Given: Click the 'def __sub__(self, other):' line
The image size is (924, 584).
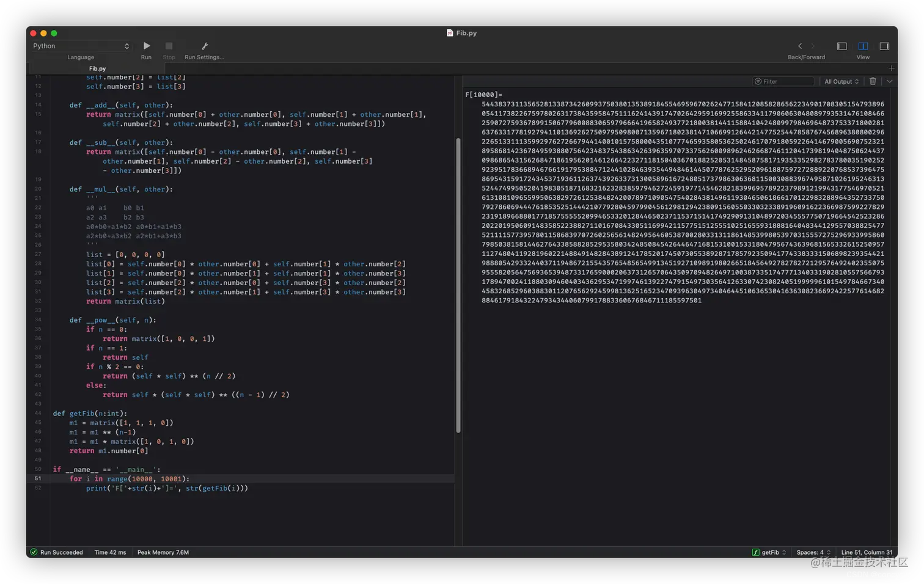Looking at the screenshot, I should 121,142.
